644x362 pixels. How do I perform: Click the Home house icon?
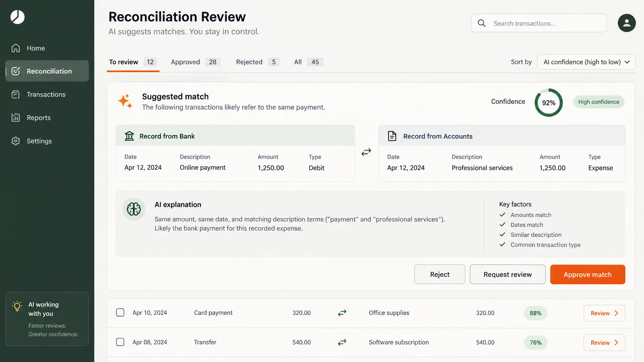(16, 48)
